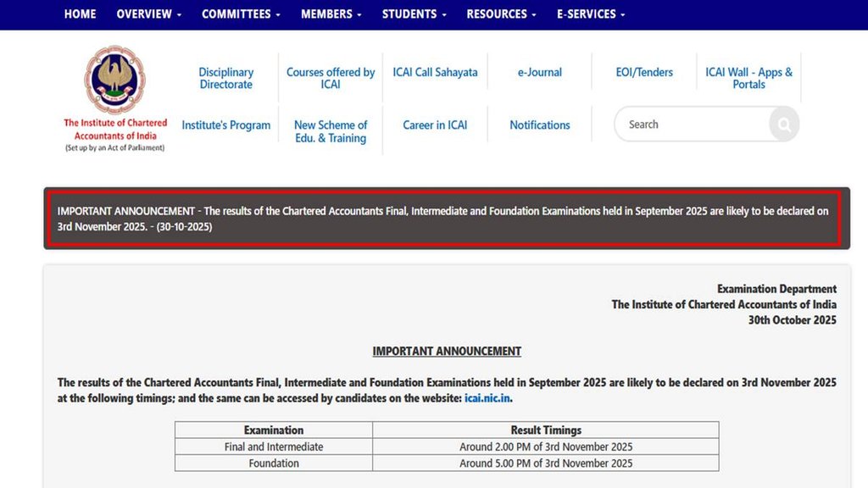Select the HOME menu item
868x488 pixels.
pos(80,14)
